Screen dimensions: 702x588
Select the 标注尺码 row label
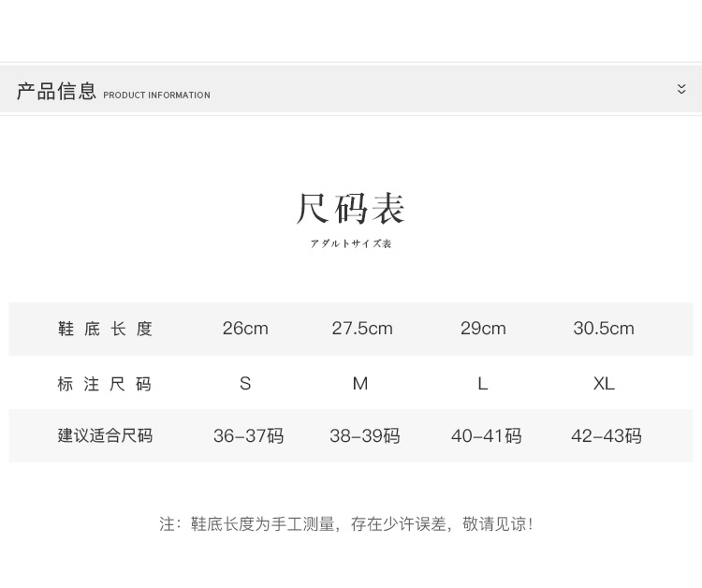tap(104, 384)
